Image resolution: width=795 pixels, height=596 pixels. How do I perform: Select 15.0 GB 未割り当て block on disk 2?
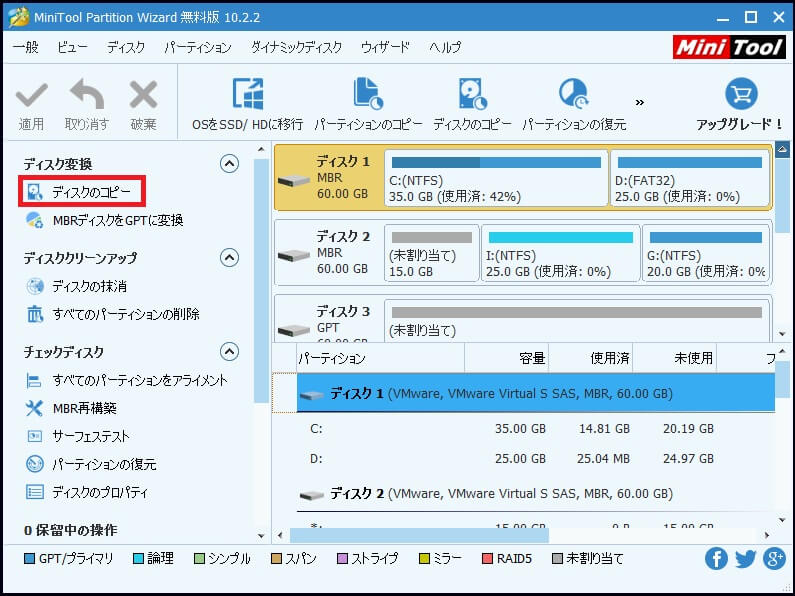point(431,252)
